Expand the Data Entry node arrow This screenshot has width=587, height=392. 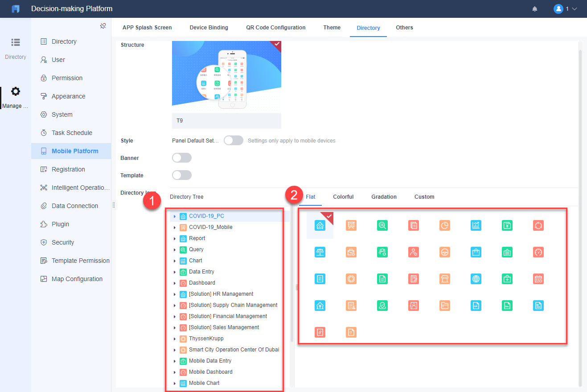click(175, 272)
